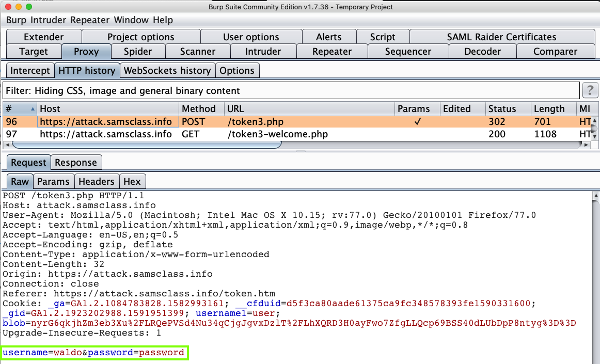Open the Window menu
Screen dimensions: 600x364
coord(131,20)
